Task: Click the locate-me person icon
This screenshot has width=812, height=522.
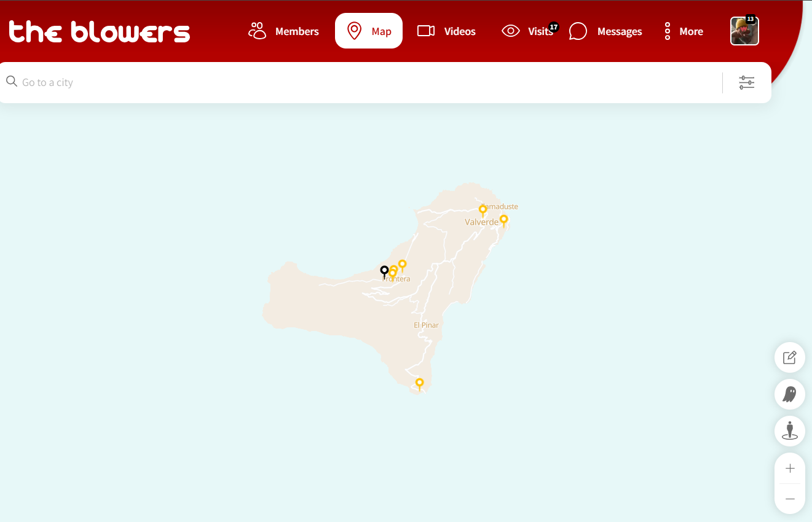Action: click(x=790, y=431)
